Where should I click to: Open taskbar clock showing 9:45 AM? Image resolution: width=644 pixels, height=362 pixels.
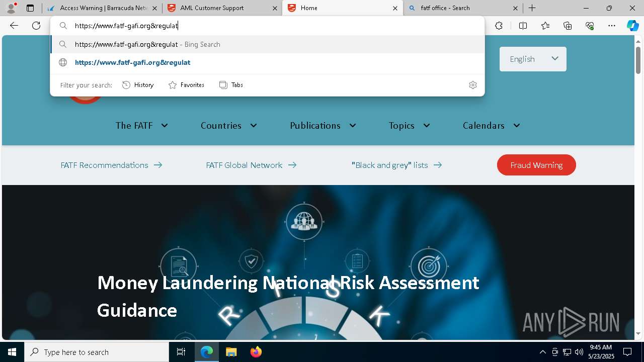coord(601,352)
